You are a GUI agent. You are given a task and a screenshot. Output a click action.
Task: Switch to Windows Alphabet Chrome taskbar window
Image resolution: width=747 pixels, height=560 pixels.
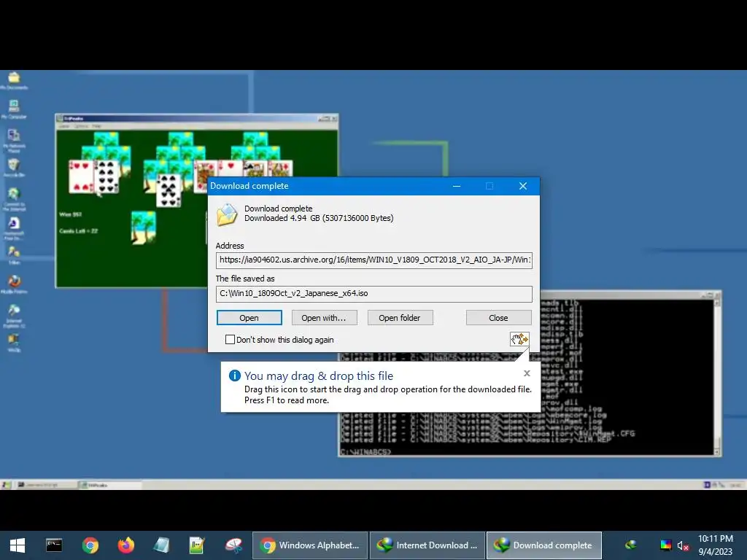point(310,545)
